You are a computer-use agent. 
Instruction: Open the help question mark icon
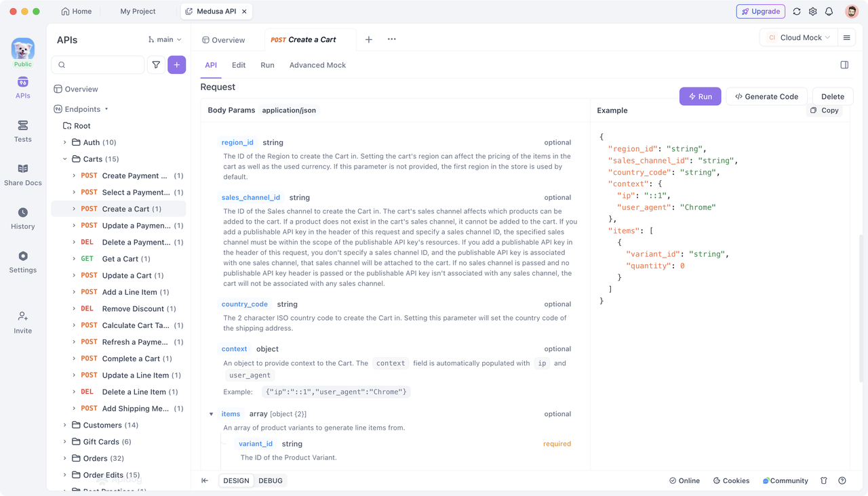coord(842,480)
